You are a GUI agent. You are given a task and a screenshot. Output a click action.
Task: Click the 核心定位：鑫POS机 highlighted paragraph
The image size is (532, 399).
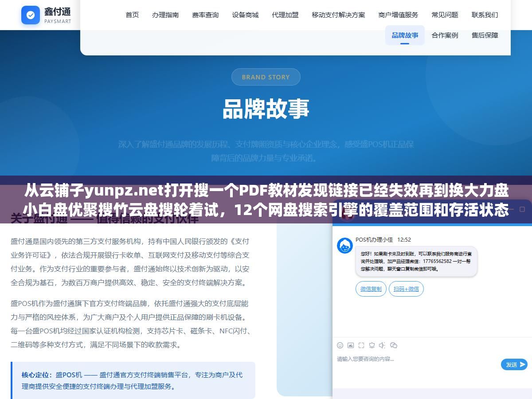tap(133, 380)
